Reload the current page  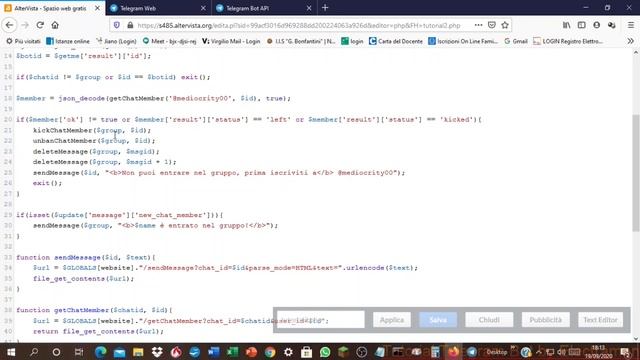pyautogui.click(x=40, y=25)
